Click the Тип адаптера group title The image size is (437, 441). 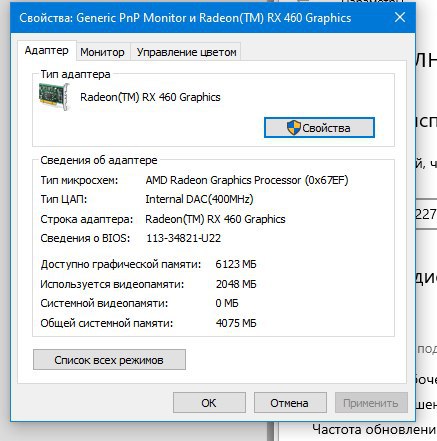click(75, 74)
